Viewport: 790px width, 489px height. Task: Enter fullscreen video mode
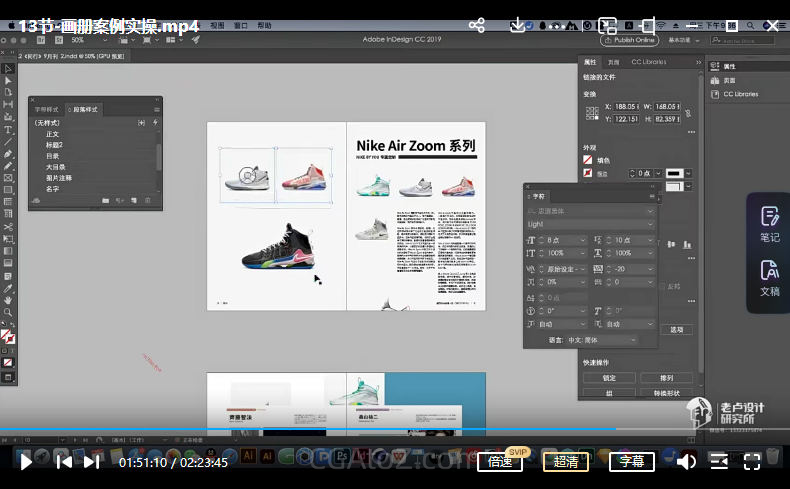pos(752,461)
